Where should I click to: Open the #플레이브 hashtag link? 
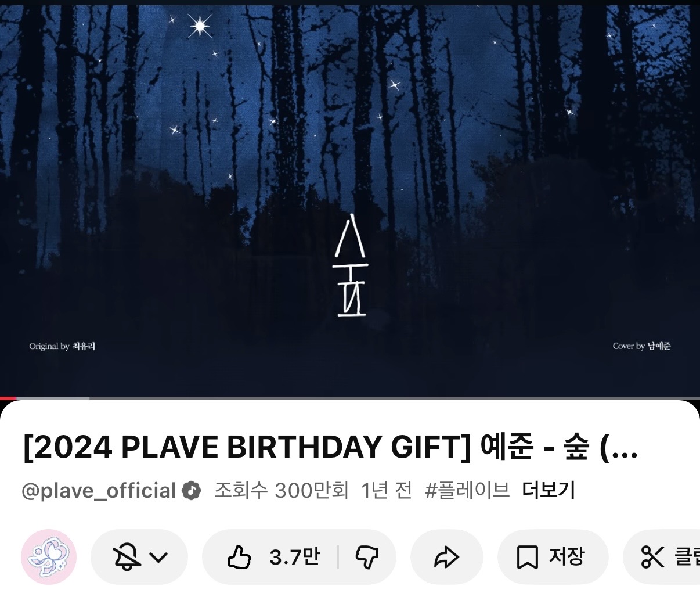pos(467,490)
